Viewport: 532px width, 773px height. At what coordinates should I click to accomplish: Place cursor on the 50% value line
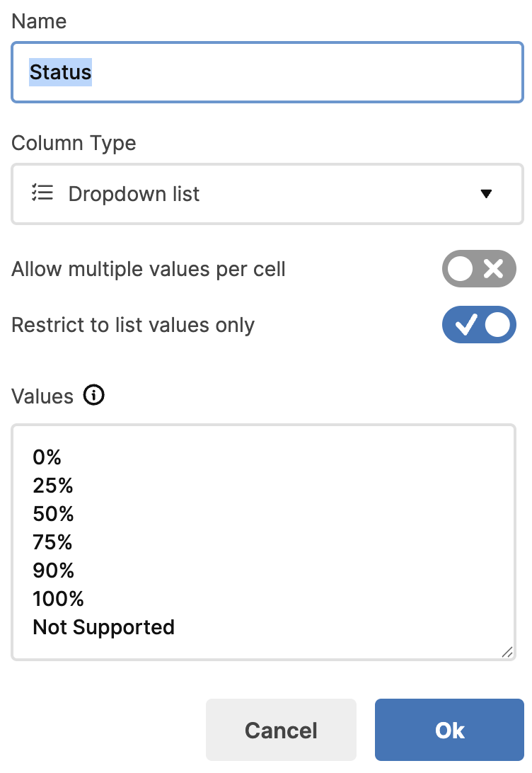coord(53,514)
